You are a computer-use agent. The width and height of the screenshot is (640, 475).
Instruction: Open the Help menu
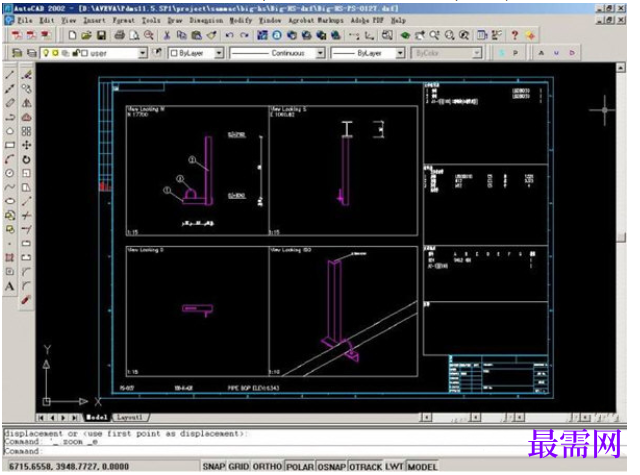398,20
